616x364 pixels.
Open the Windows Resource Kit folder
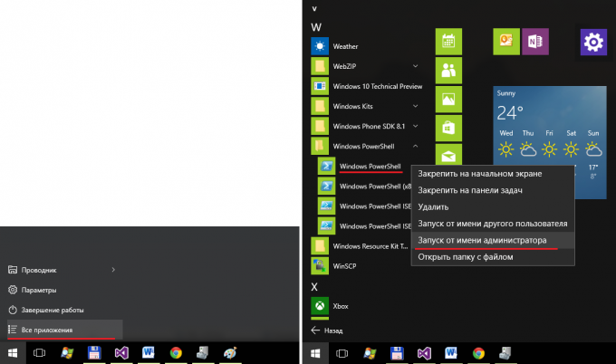361,245
